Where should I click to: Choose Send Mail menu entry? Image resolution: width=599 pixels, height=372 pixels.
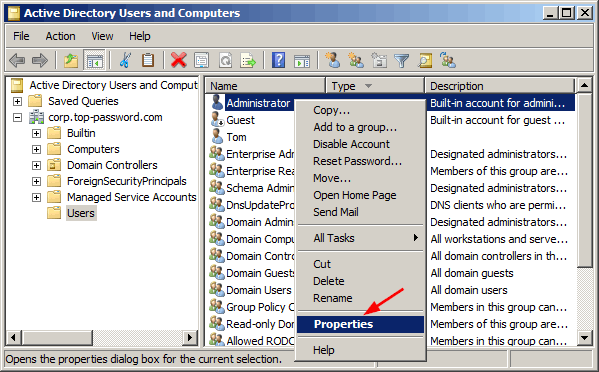pyautogui.click(x=360, y=212)
